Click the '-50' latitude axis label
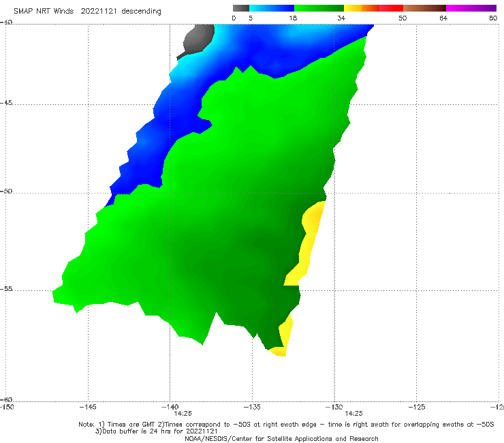This screenshot has height=443, width=504. pos(6,191)
